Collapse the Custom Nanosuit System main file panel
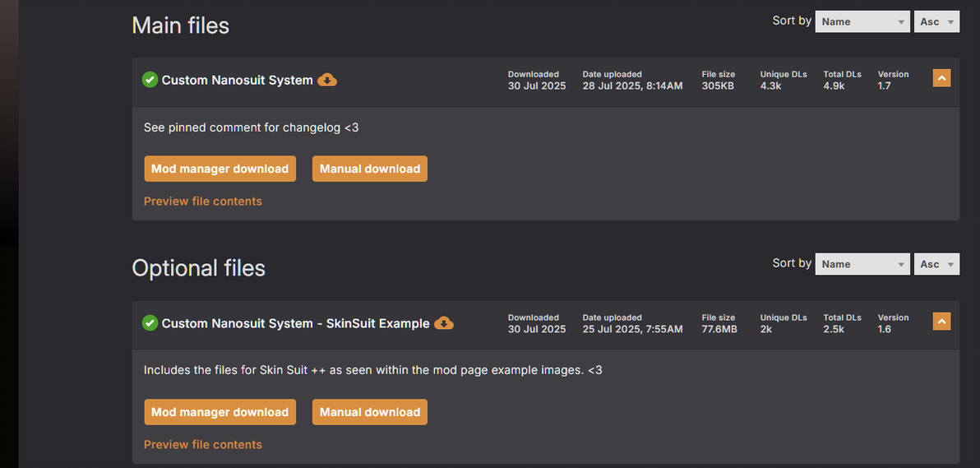The width and height of the screenshot is (980, 468). (942, 78)
